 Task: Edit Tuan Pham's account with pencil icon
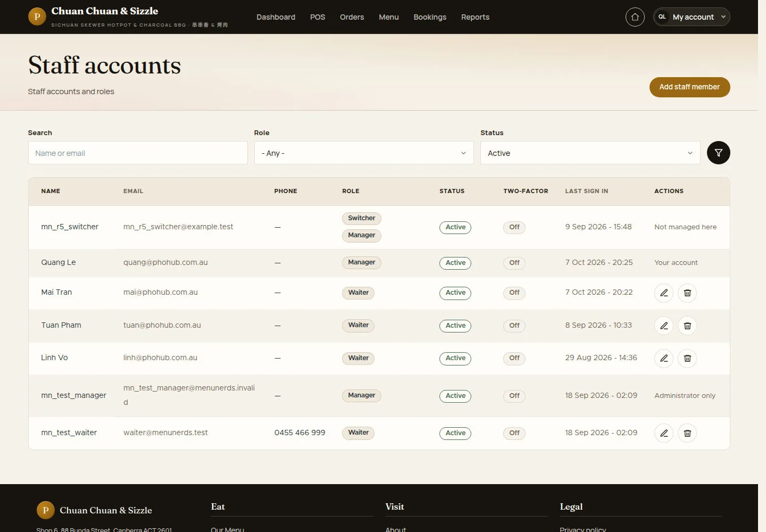(x=664, y=326)
